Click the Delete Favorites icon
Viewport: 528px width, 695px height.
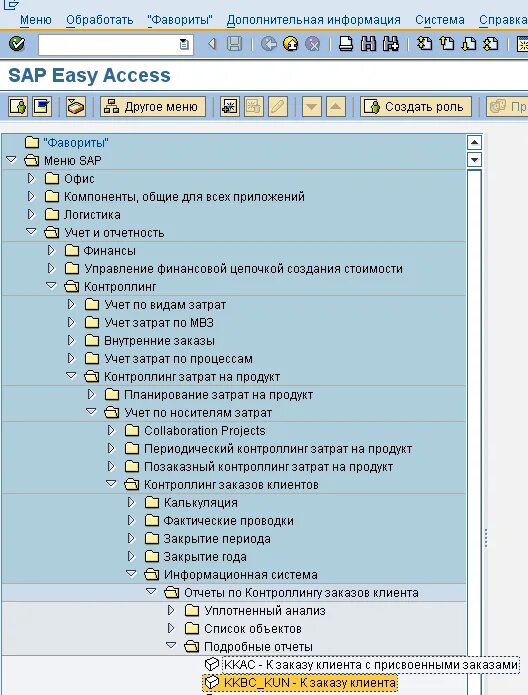coord(254,107)
